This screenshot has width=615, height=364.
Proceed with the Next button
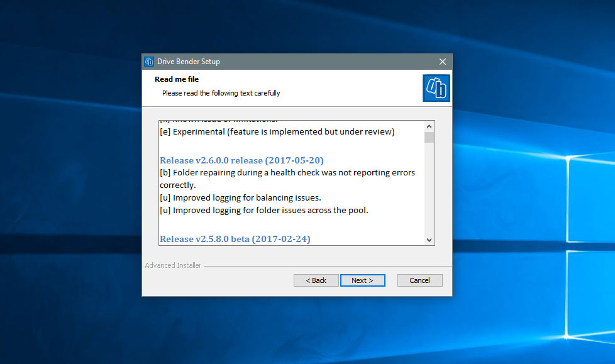(x=362, y=280)
